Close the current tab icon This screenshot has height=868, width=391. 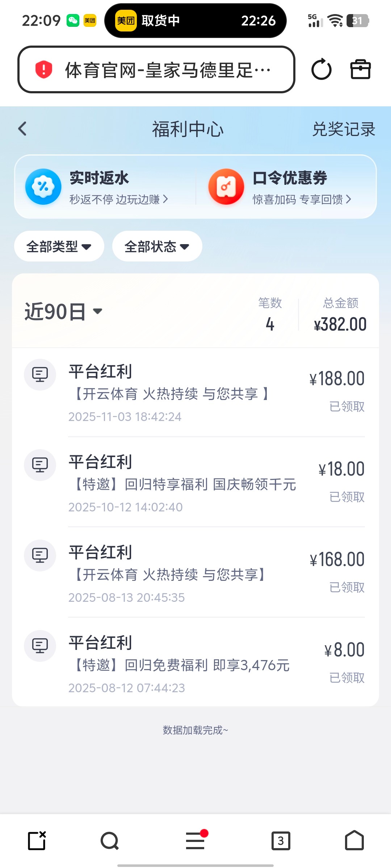[x=37, y=841]
